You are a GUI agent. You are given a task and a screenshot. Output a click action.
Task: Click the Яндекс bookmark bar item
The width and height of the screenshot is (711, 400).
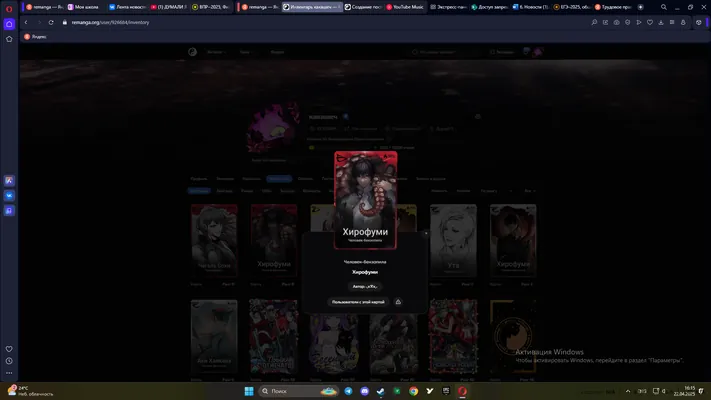pyautogui.click(x=35, y=37)
